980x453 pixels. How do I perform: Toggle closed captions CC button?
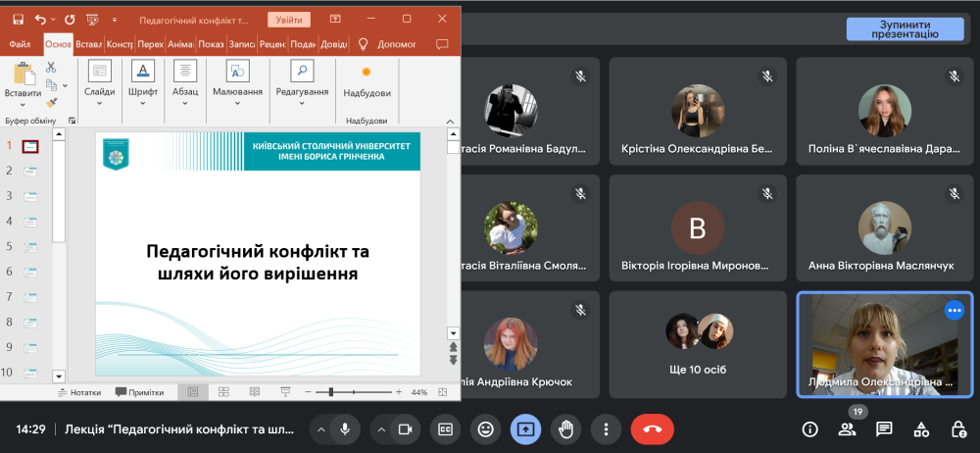click(x=445, y=429)
